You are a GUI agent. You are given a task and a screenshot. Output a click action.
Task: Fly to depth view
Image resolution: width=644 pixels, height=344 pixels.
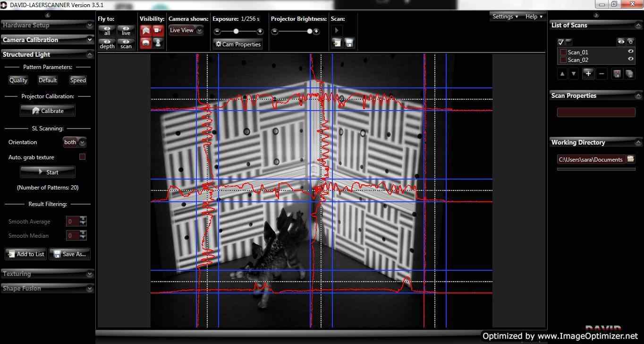(x=107, y=44)
